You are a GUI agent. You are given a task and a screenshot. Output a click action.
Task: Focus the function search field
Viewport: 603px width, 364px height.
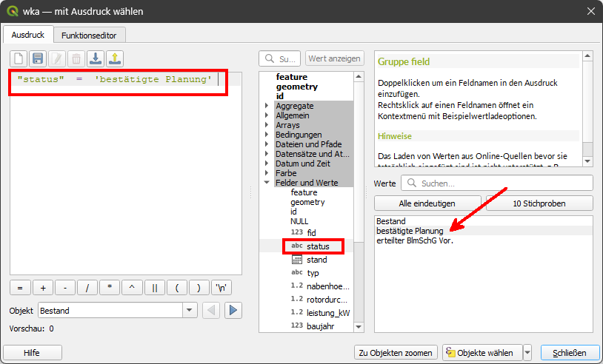tap(279, 58)
